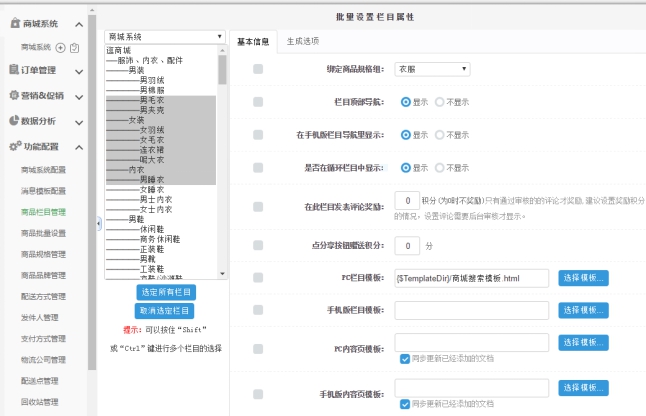
Task: Select 不显示 for 栏目顶部导航
Action: (x=440, y=102)
